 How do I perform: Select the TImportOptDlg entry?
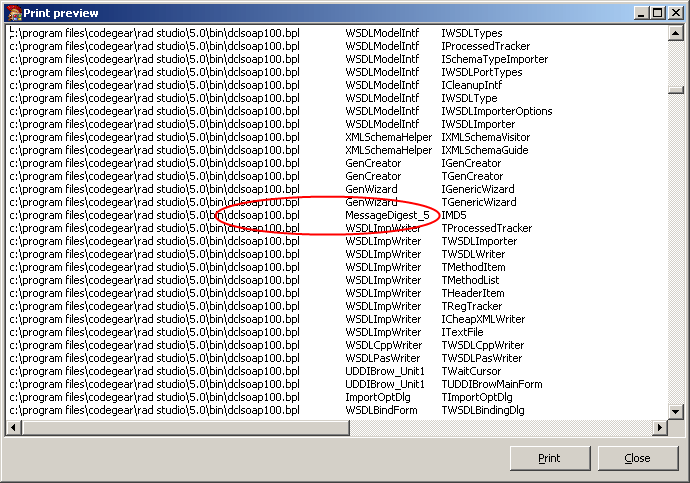[477, 397]
